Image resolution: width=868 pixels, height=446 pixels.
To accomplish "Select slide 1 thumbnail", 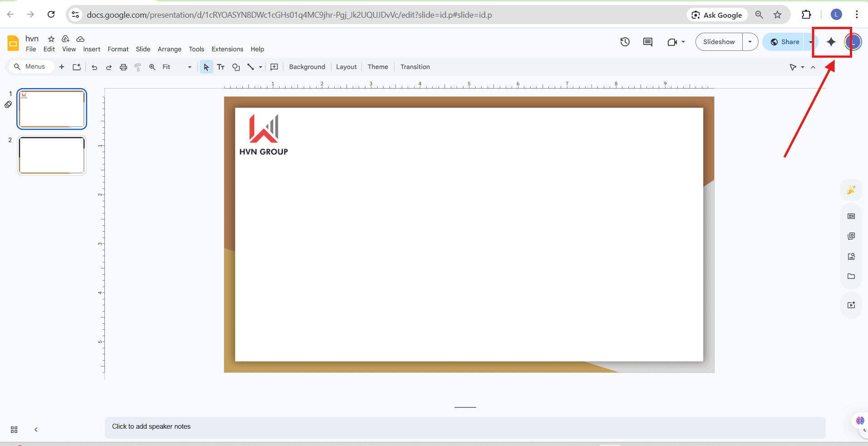I will pos(52,109).
